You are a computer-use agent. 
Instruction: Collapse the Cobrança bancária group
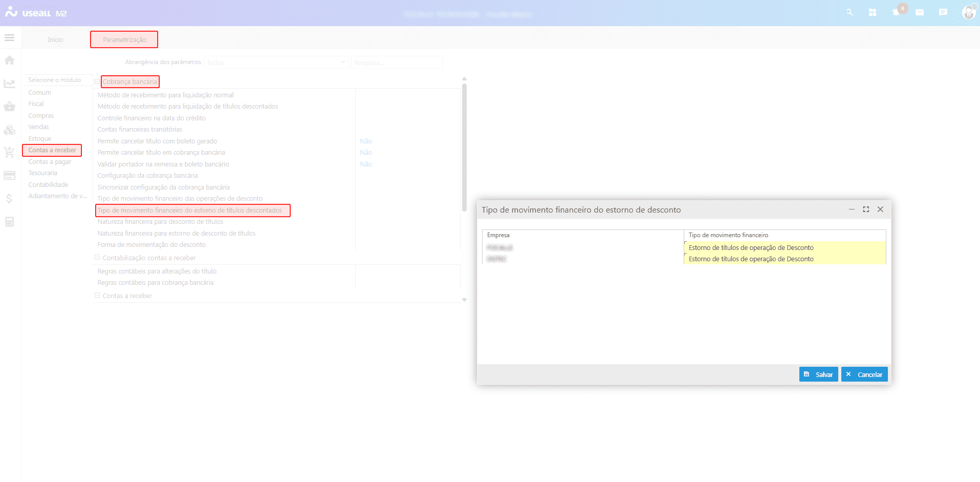point(97,81)
